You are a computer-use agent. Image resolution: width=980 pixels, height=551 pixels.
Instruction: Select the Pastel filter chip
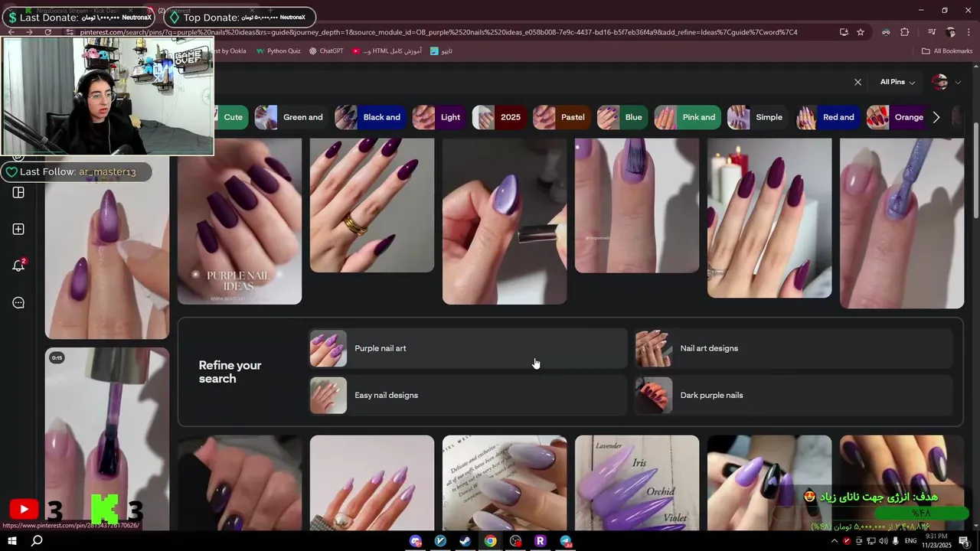pyautogui.click(x=561, y=117)
